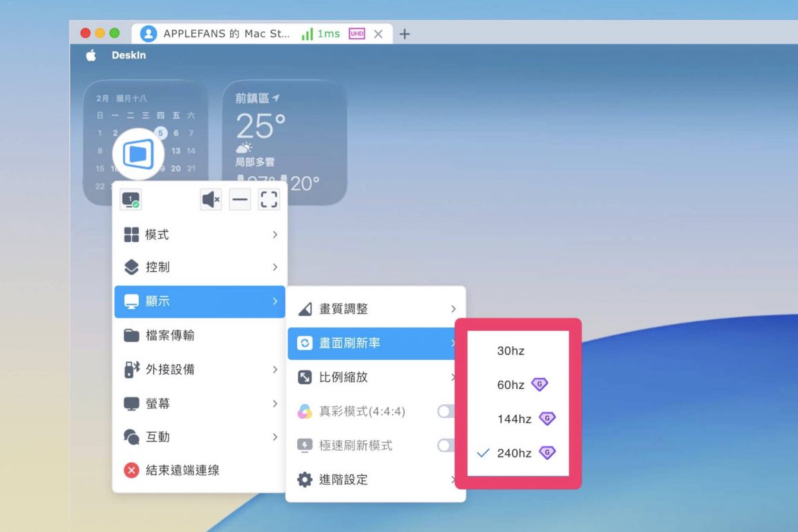Click the fullscreen brackets icon
798x532 pixels.
coord(269,200)
